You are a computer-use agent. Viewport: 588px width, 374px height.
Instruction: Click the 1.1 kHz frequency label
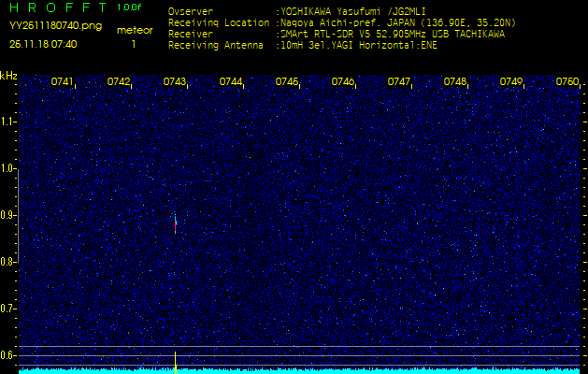[7, 122]
